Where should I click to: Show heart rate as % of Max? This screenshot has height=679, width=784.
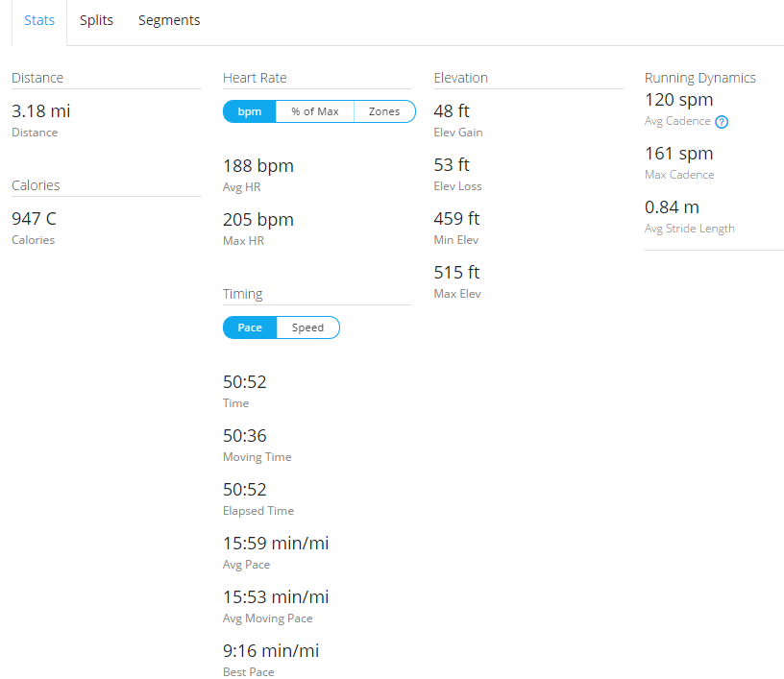click(315, 111)
